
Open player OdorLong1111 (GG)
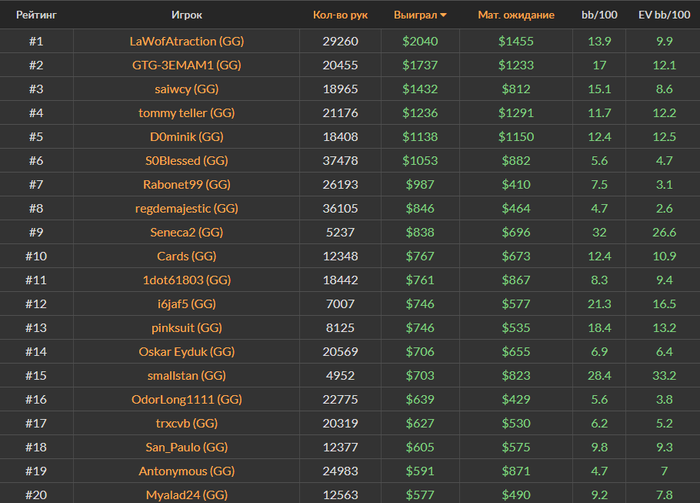pyautogui.click(x=187, y=399)
